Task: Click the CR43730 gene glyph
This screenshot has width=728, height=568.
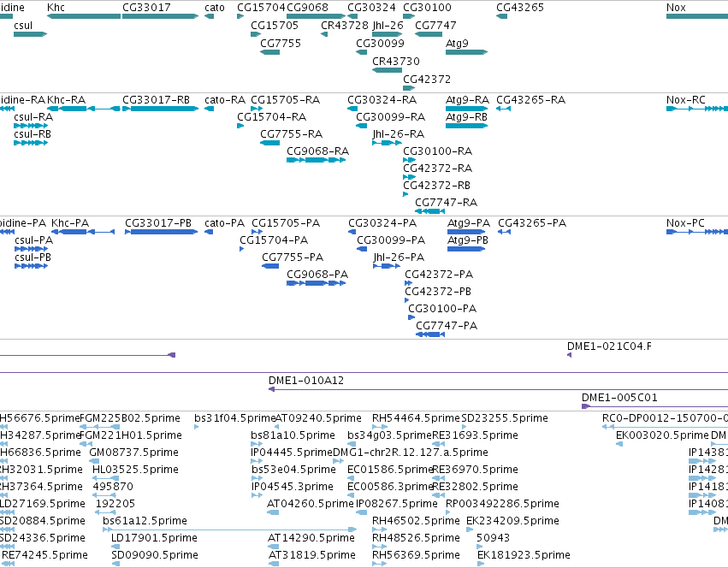Action: click(x=387, y=70)
